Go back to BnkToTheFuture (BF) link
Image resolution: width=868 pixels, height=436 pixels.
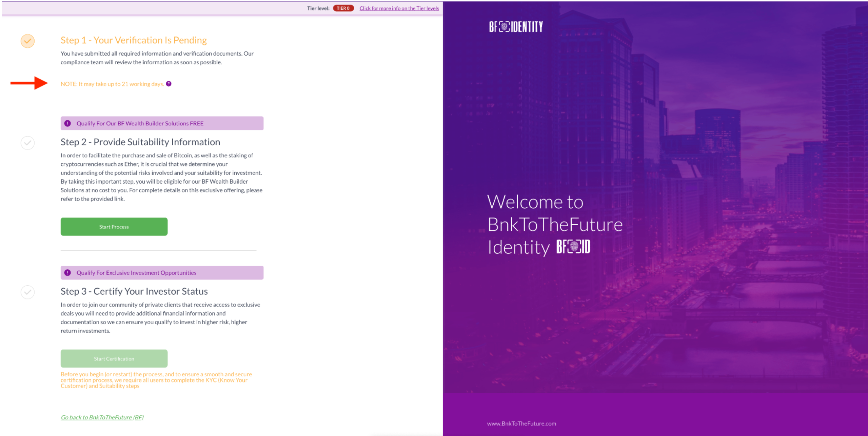click(102, 417)
